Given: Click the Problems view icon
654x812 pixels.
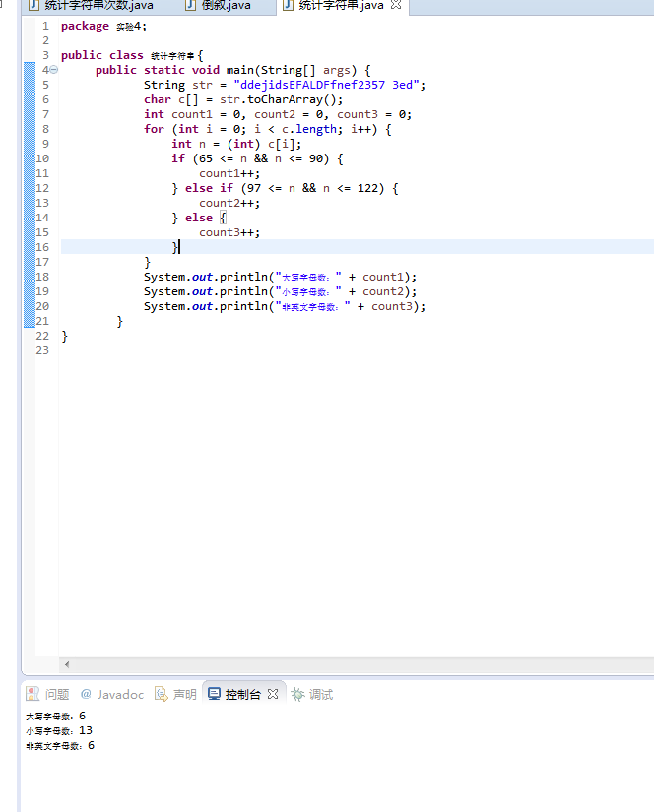Looking at the screenshot, I should 33,694.
